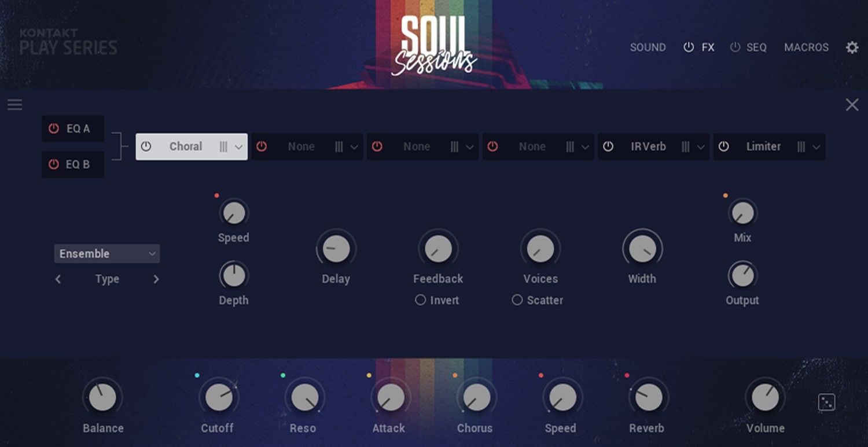Image resolution: width=868 pixels, height=447 pixels.
Task: Open routing options on the first None slot
Action: click(339, 146)
